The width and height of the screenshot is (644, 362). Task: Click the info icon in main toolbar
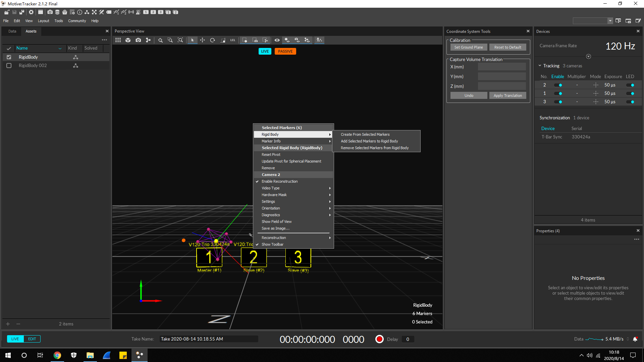point(79,12)
